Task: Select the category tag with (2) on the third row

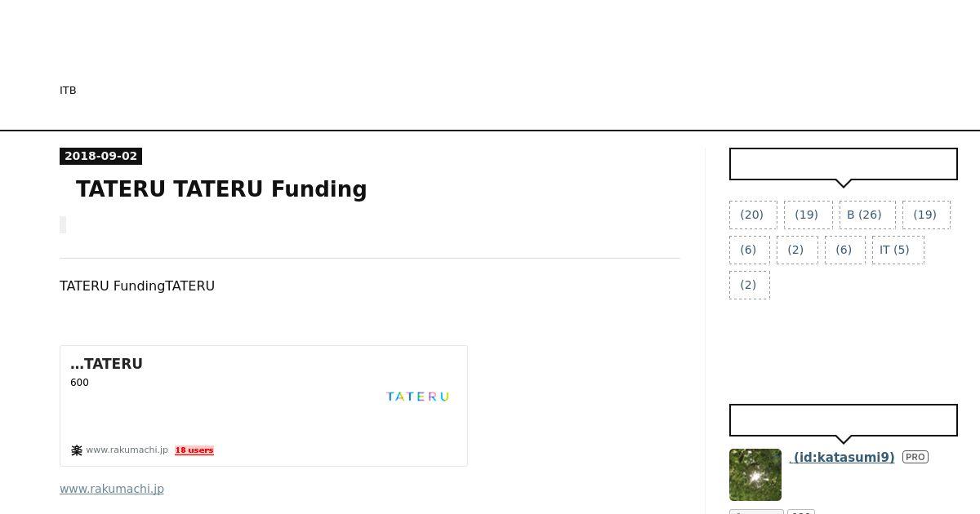Action: click(750, 285)
